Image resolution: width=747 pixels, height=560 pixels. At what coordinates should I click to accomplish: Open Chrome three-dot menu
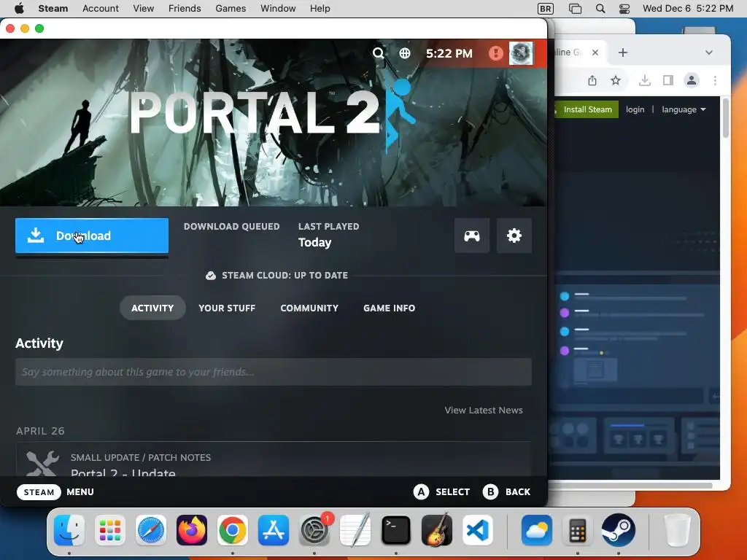[x=715, y=80]
